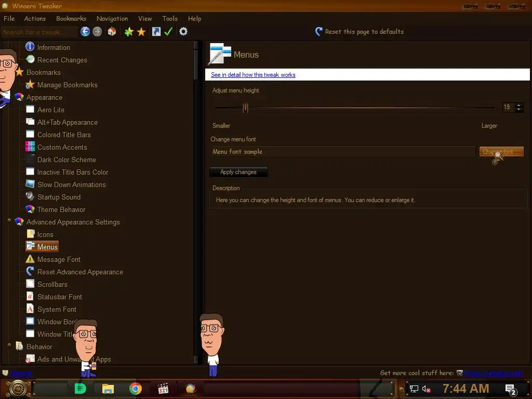Click the 7:44 AM taskbar clock
Screen dimensions: 532x399
pos(465,388)
